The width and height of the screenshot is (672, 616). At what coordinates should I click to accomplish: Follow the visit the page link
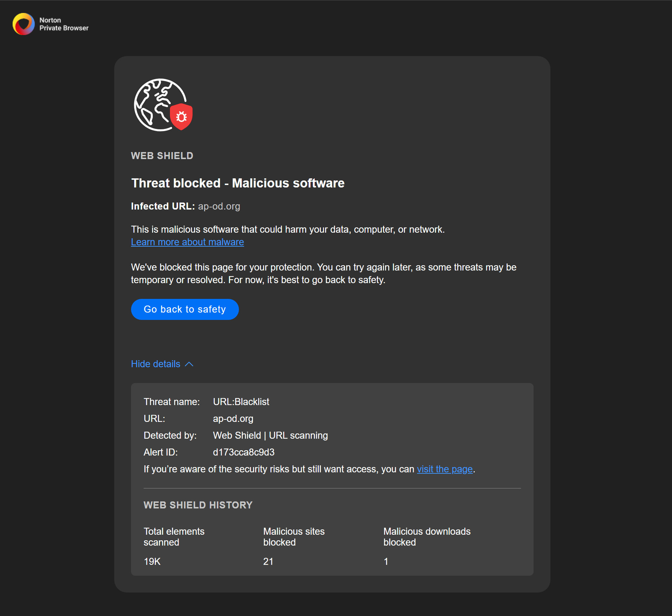click(444, 469)
